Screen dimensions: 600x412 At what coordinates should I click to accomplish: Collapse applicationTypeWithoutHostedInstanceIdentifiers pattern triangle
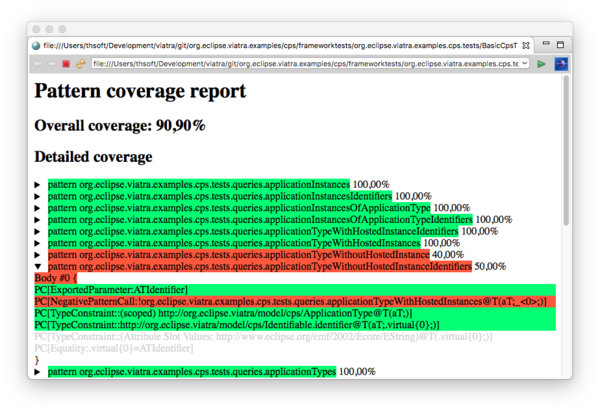[38, 267]
